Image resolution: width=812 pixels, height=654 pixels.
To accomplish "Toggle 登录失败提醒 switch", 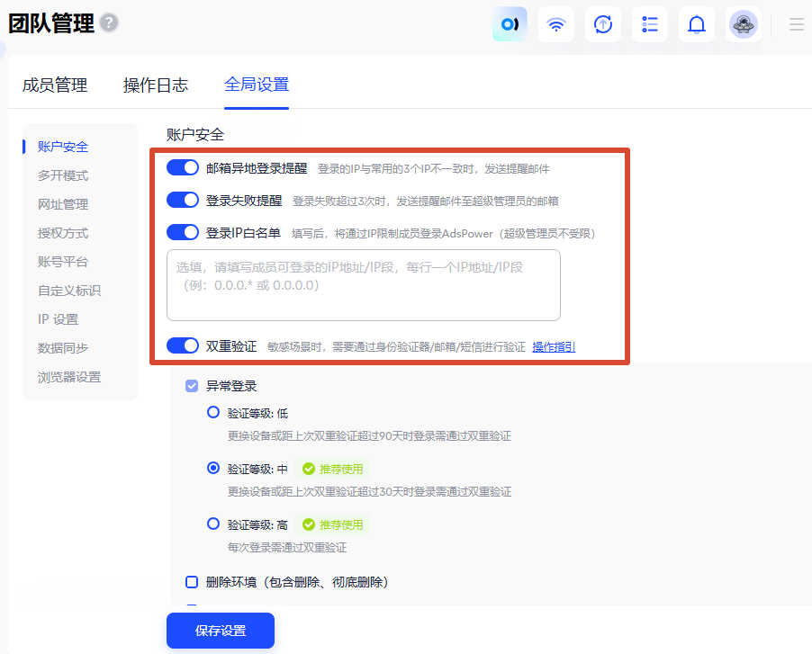I will tap(183, 200).
